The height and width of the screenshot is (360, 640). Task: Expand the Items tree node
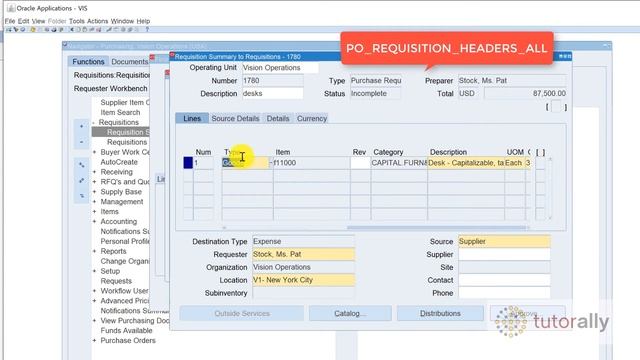94,211
